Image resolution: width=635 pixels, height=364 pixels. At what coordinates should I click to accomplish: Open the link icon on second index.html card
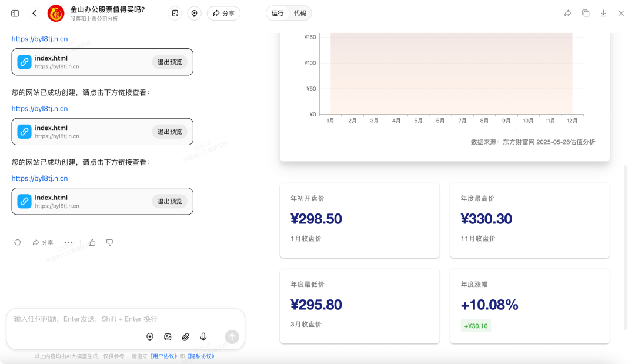point(24,132)
